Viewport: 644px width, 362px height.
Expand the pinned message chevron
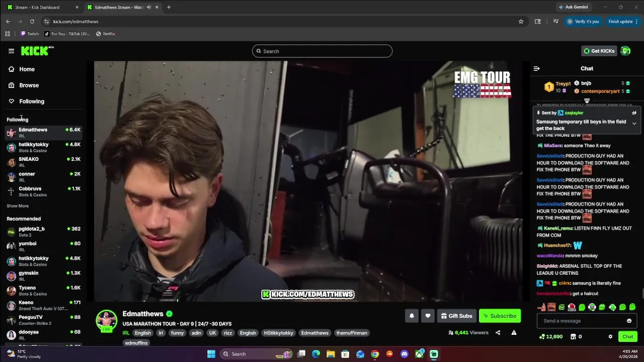click(634, 124)
